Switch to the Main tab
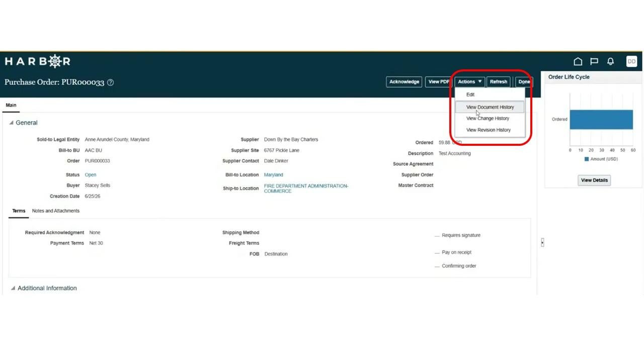Image resolution: width=644 pixels, height=362 pixels. tap(11, 106)
